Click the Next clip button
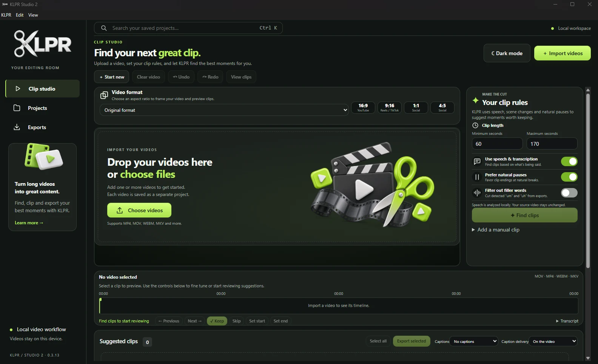The height and width of the screenshot is (364, 598). coord(195,321)
